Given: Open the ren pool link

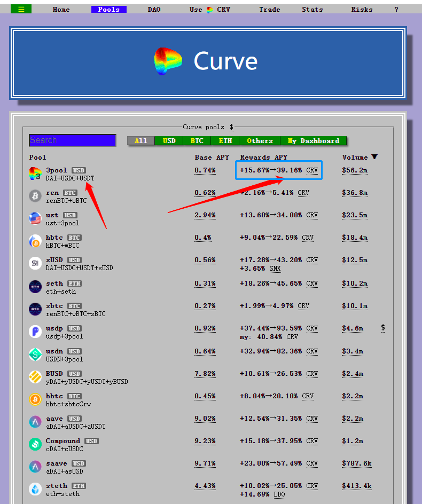Looking at the screenshot, I should [x=52, y=193].
